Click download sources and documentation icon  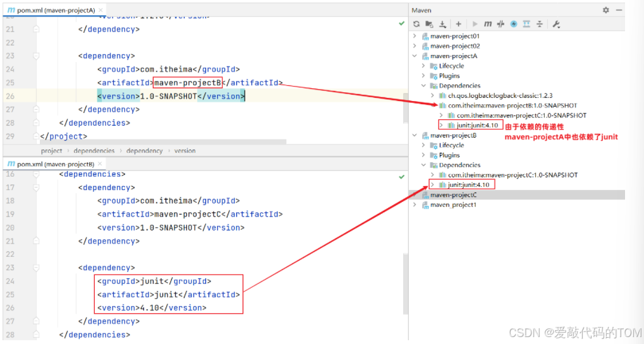point(443,24)
